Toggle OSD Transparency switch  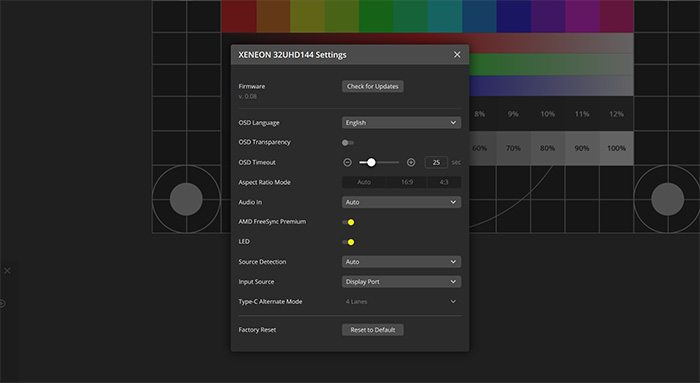tap(348, 142)
